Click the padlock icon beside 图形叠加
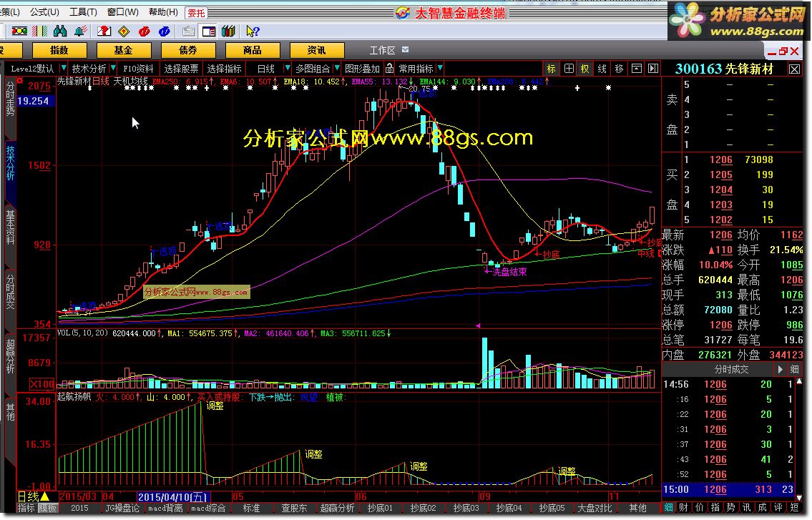Image resolution: width=812 pixels, height=520 pixels. click(x=389, y=69)
